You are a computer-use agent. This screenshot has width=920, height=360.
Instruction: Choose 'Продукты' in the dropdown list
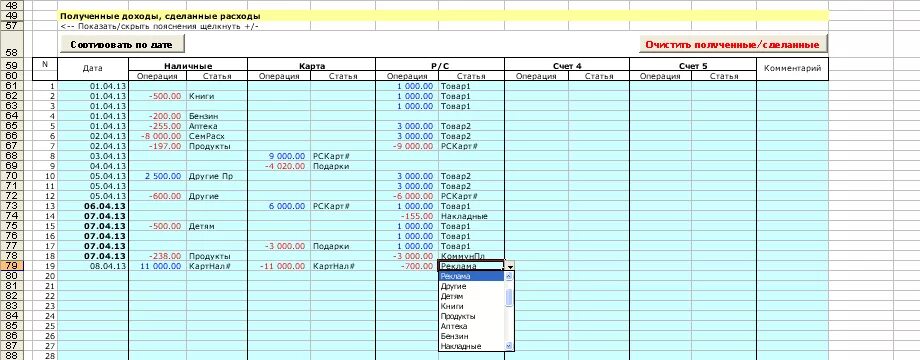pyautogui.click(x=471, y=316)
